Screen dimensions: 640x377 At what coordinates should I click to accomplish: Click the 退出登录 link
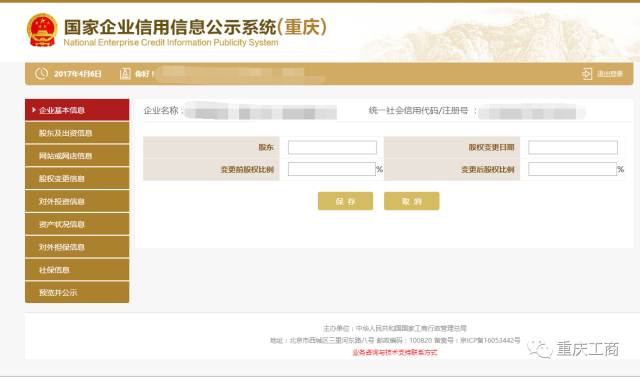[610, 74]
